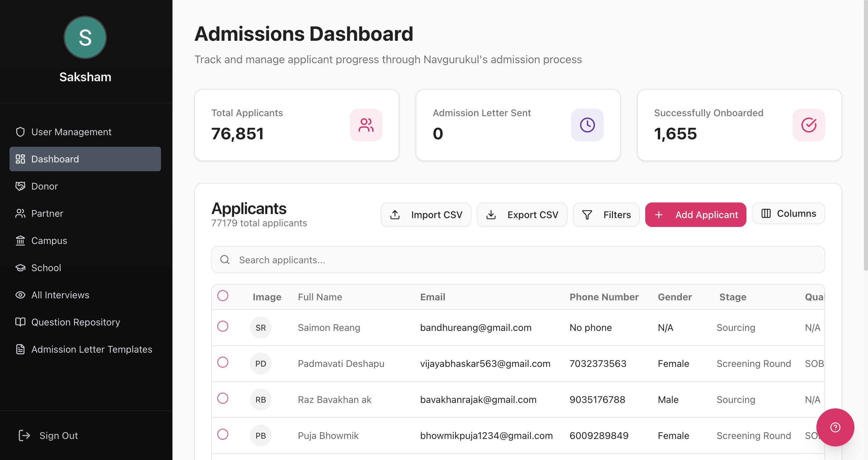This screenshot has height=460, width=868.
Task: Click the magnifier icon in search bar
Action: tap(225, 260)
